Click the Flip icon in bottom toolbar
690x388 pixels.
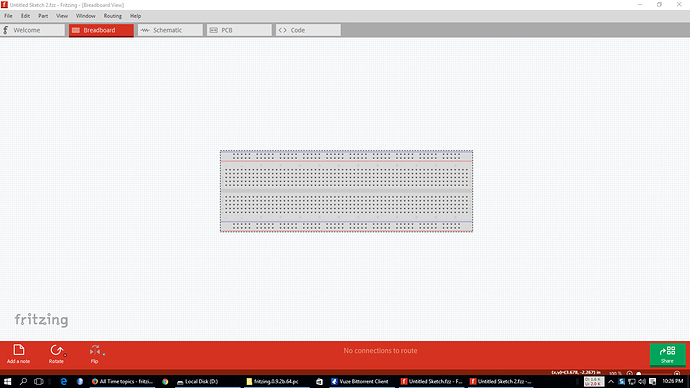[94, 350]
